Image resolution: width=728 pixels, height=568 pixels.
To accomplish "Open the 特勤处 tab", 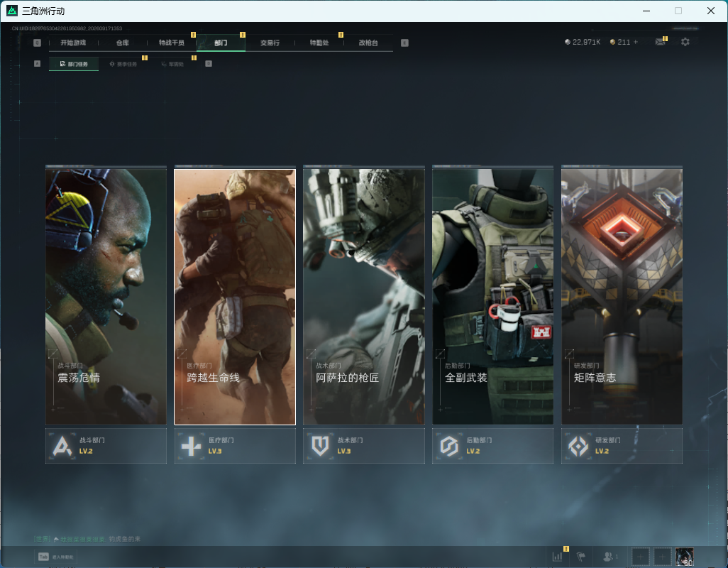I will (319, 43).
